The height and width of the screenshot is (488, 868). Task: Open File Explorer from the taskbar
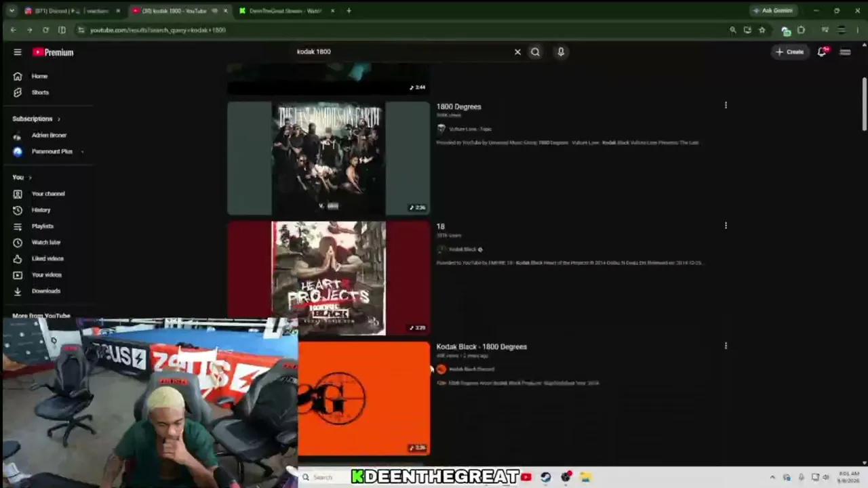point(586,477)
